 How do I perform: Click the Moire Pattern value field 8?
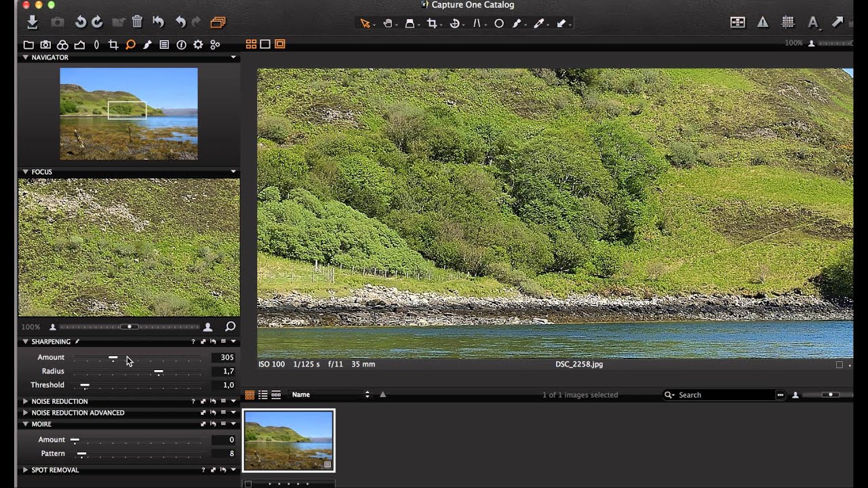click(x=223, y=453)
